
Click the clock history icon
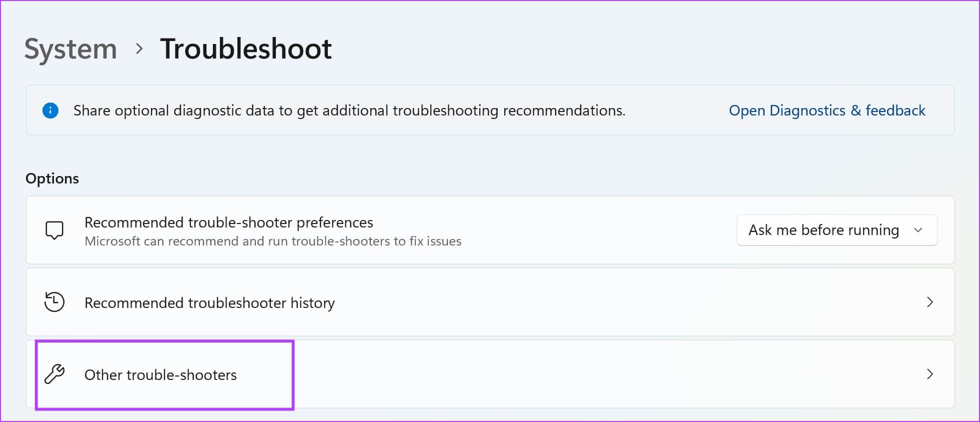pyautogui.click(x=54, y=302)
